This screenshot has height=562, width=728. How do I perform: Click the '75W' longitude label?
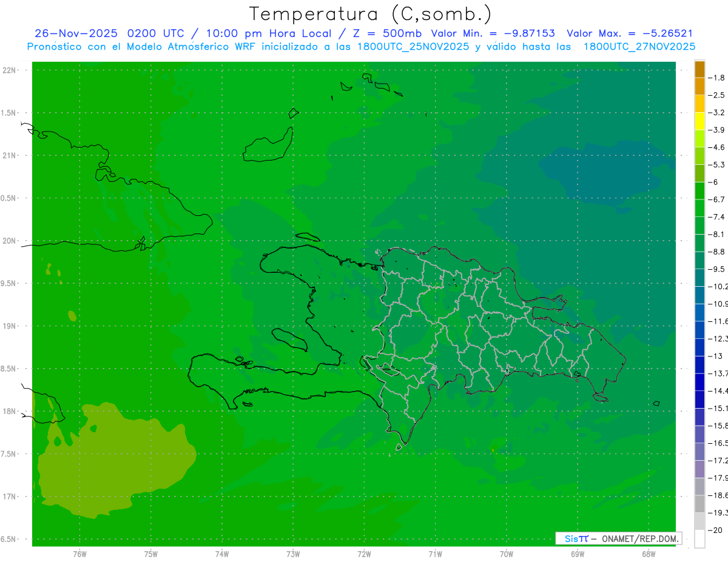pyautogui.click(x=151, y=554)
